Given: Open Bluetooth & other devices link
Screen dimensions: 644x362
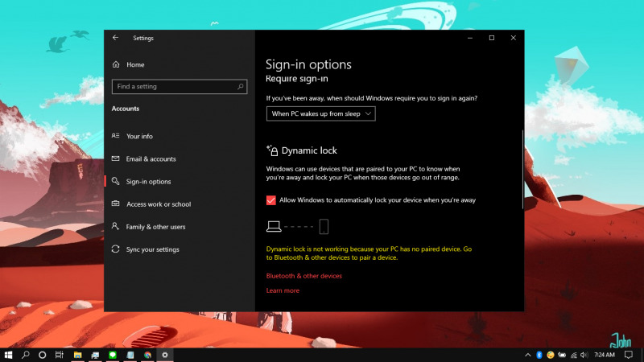Looking at the screenshot, I should point(304,276).
